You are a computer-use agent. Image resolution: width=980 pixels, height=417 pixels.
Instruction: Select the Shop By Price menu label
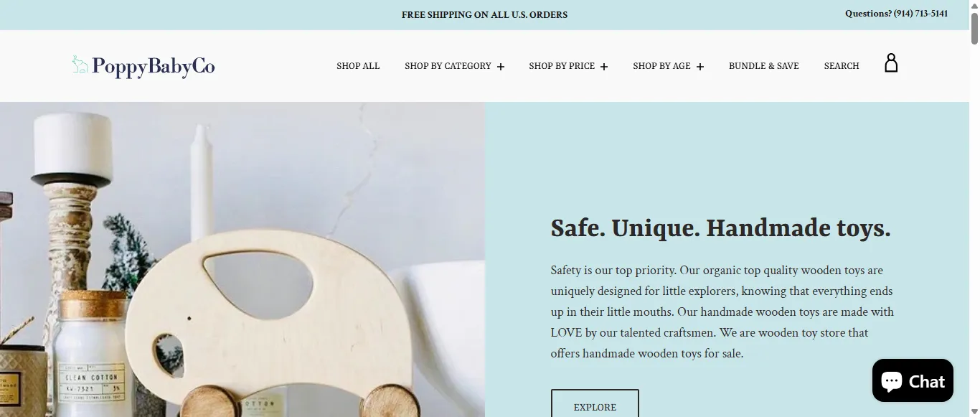point(562,66)
